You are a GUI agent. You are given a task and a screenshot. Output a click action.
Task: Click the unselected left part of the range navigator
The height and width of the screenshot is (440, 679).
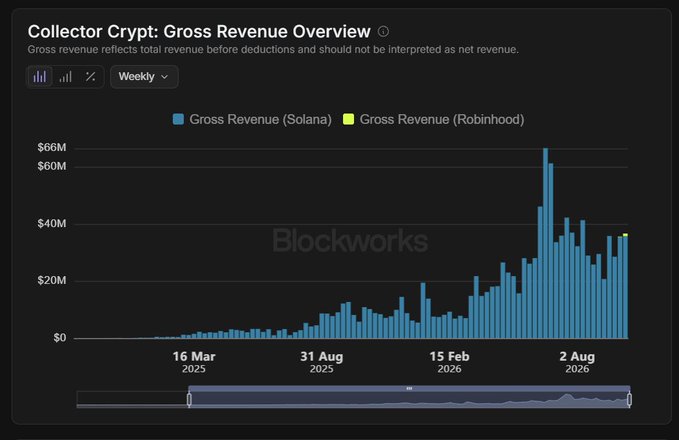tap(132, 399)
